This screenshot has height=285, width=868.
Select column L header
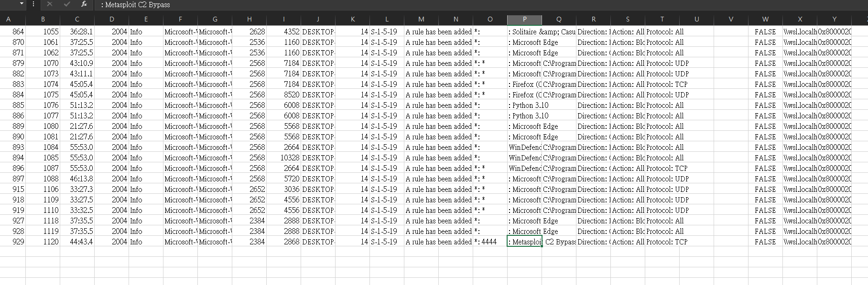tap(387, 19)
